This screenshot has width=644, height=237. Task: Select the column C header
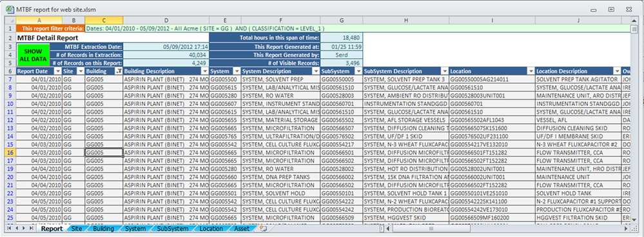(x=104, y=20)
